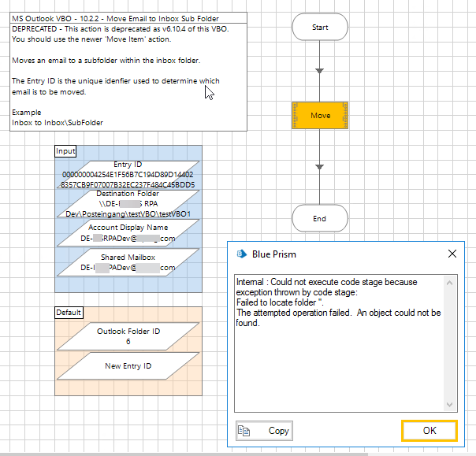Click the Blue Prism logo icon
The width and height of the screenshot is (476, 456).
[242, 254]
